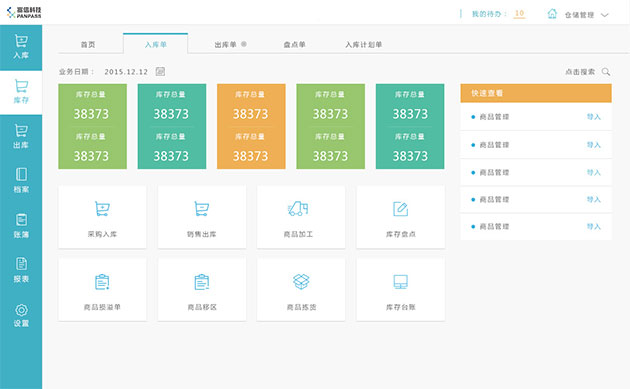630x389 pixels.
Task: Select the 出库 cart icon in sidebar
Action: point(21,131)
